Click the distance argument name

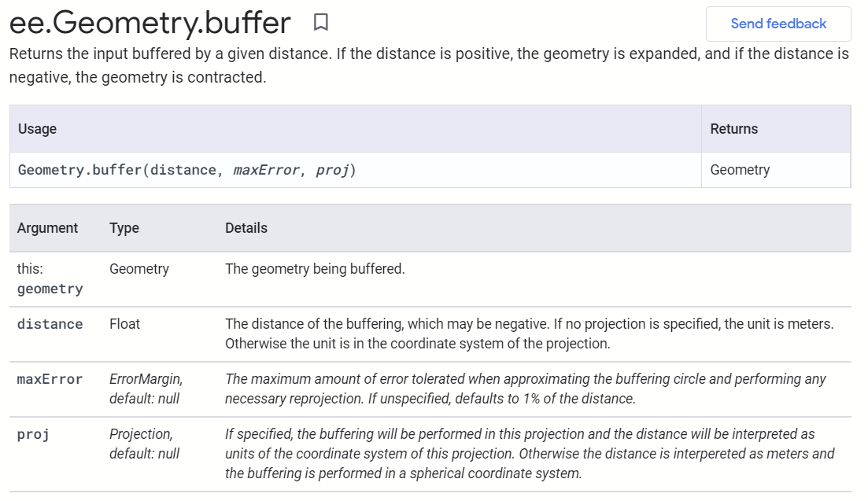[x=50, y=323]
